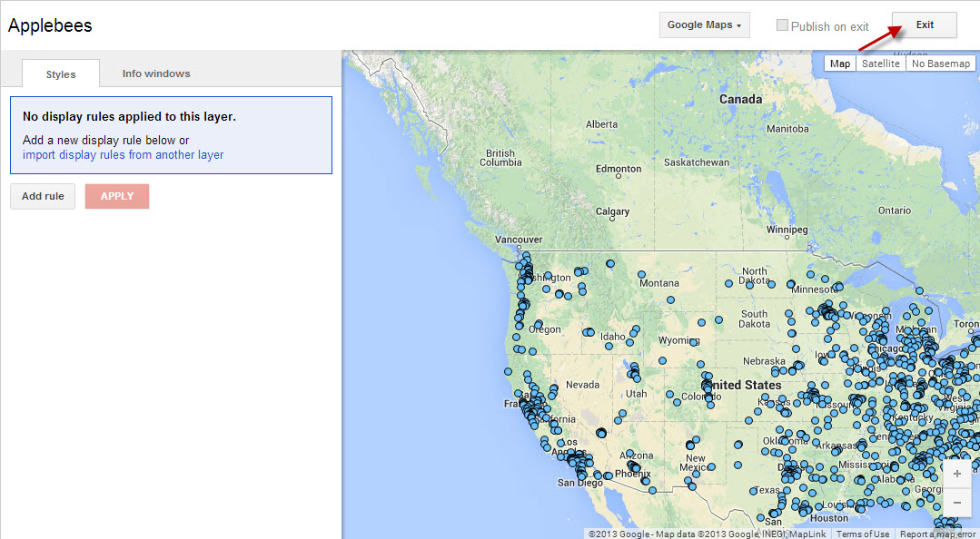Image resolution: width=980 pixels, height=539 pixels.
Task: Click the Houston city label
Action: [x=828, y=518]
